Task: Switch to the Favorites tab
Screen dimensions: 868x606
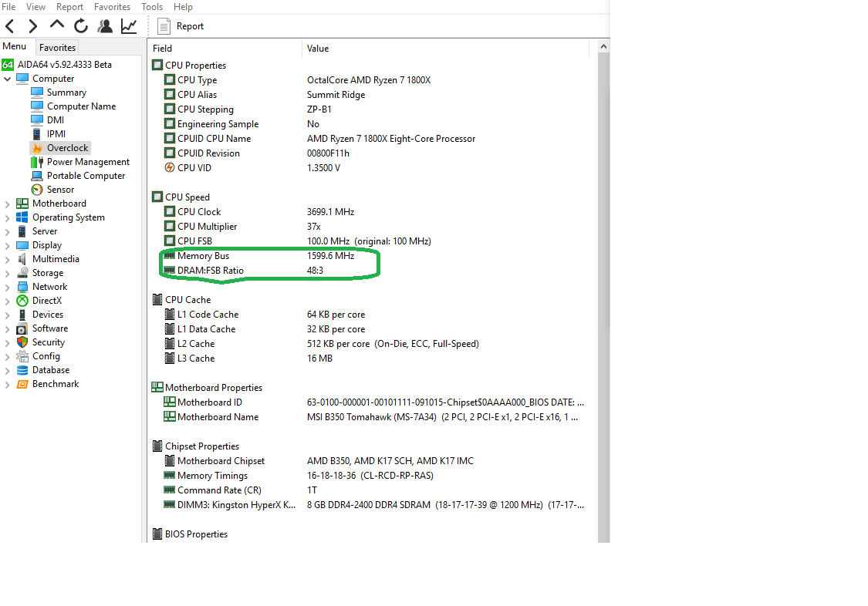Action: tap(57, 48)
